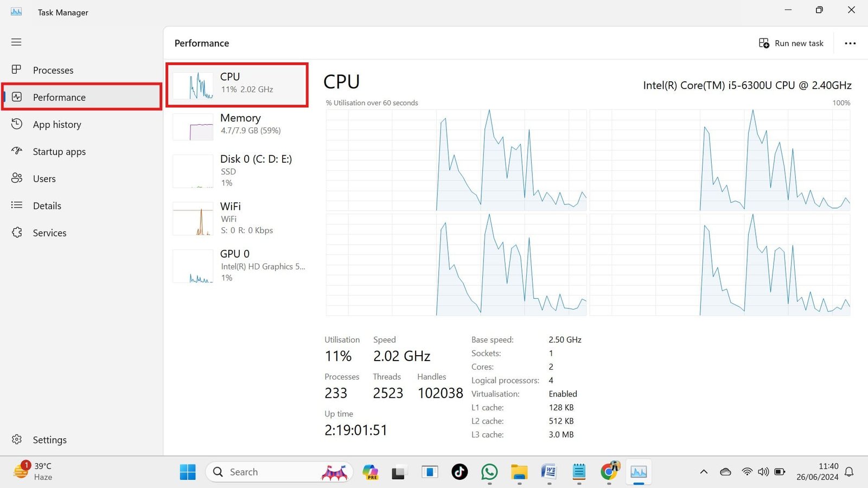
Task: Open Task Manager Settings
Action: coord(49,440)
